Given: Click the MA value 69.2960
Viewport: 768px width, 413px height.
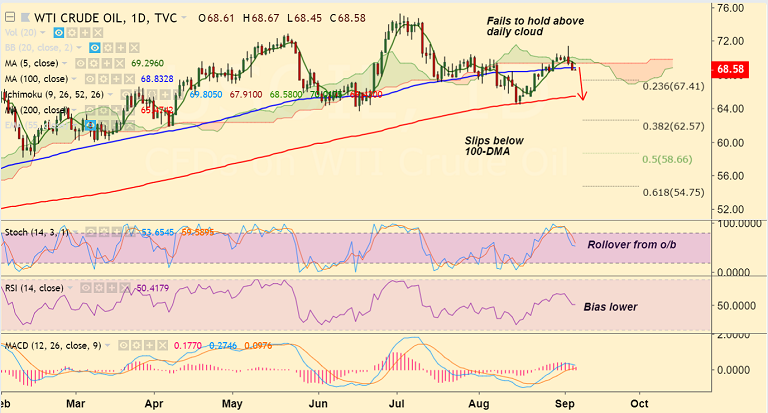Looking at the screenshot, I should (x=147, y=63).
